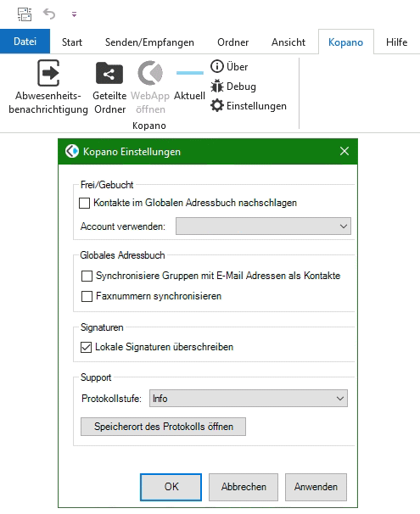Click the Anwenden button
Screen dimensions: 420x514
point(316,487)
